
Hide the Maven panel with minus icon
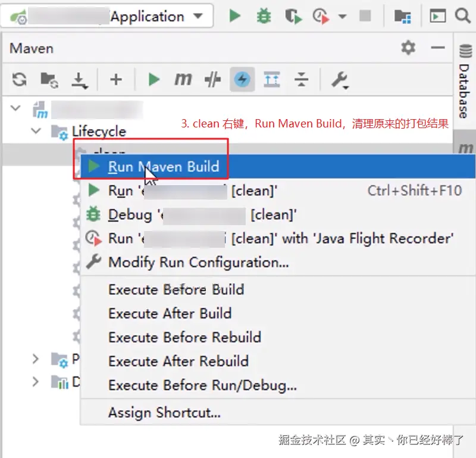click(x=438, y=48)
